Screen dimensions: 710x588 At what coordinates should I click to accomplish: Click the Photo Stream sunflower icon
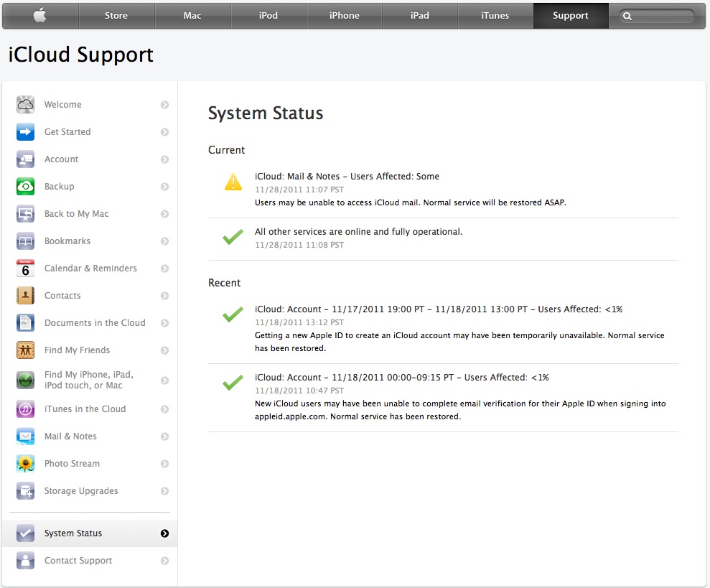[x=25, y=463]
